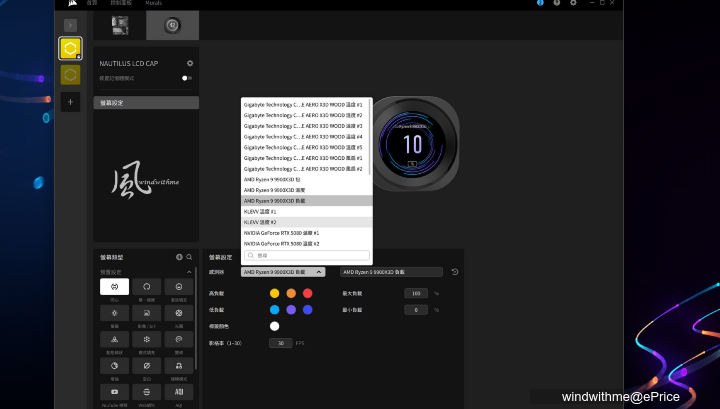The height and width of the screenshot is (409, 720).
Task: Open the white label color swatch
Action: pos(275,326)
